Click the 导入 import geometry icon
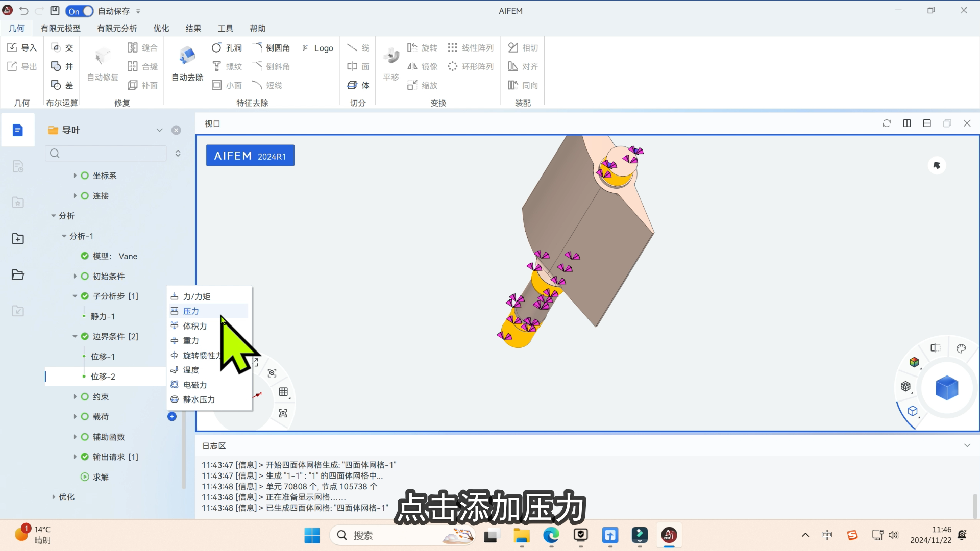 (x=22, y=47)
